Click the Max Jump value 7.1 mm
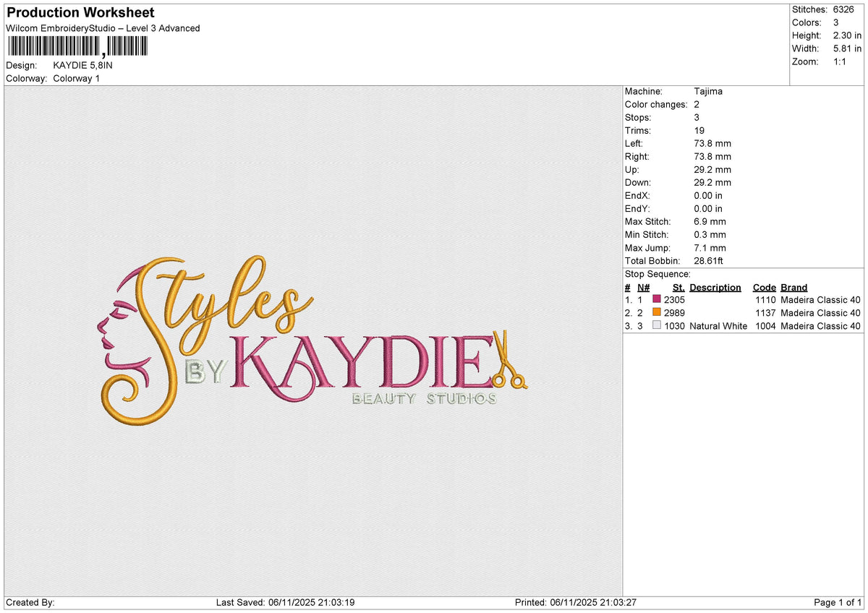868x613 pixels. 710,247
